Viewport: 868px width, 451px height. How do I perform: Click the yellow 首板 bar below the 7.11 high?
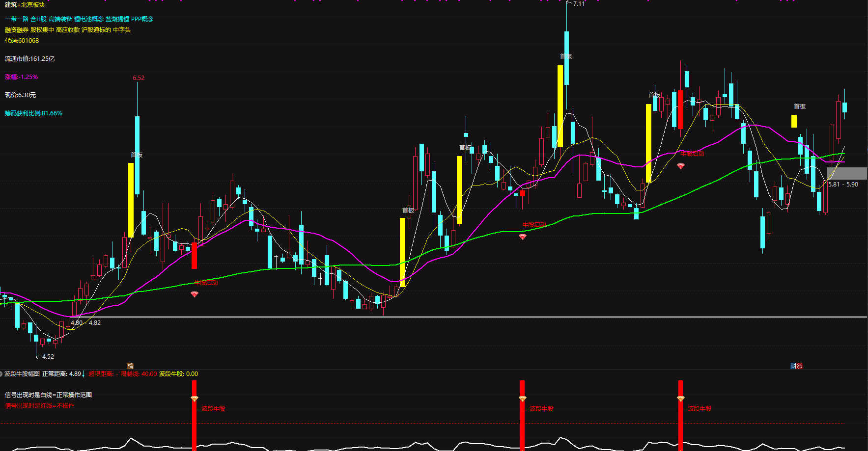tap(560, 106)
